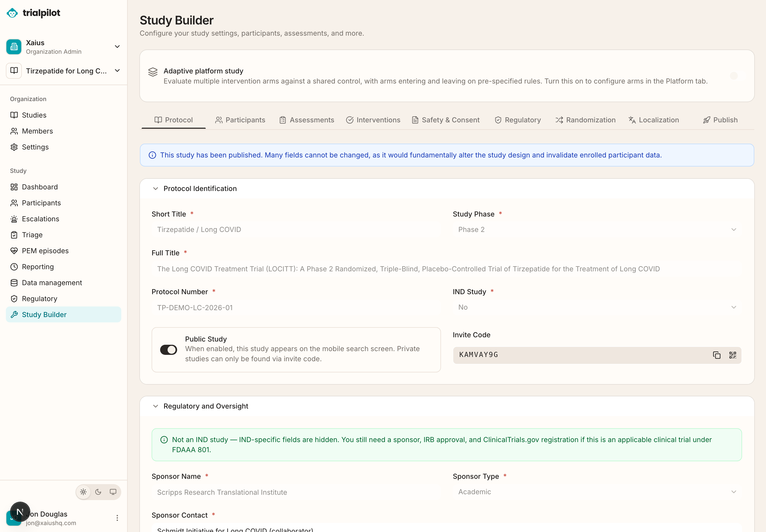Viewport: 766px width, 532px height.
Task: Click the Settings gear icon
Action: click(14, 147)
